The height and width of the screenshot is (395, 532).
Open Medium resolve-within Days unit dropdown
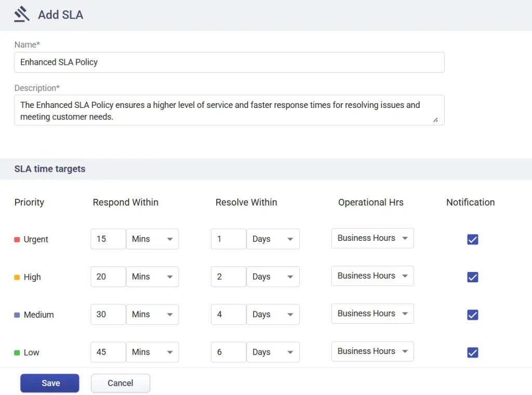pyautogui.click(x=273, y=315)
